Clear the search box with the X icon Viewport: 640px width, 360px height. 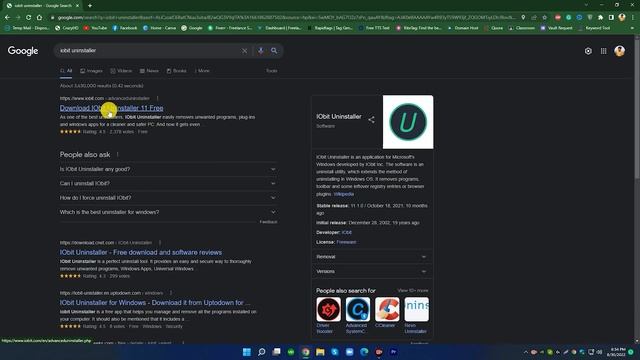[x=244, y=51]
